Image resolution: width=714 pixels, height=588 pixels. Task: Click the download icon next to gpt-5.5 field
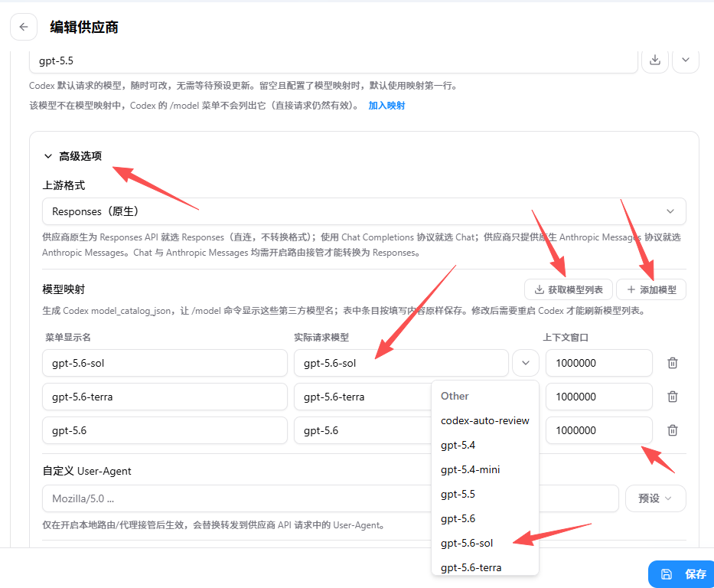(x=655, y=60)
